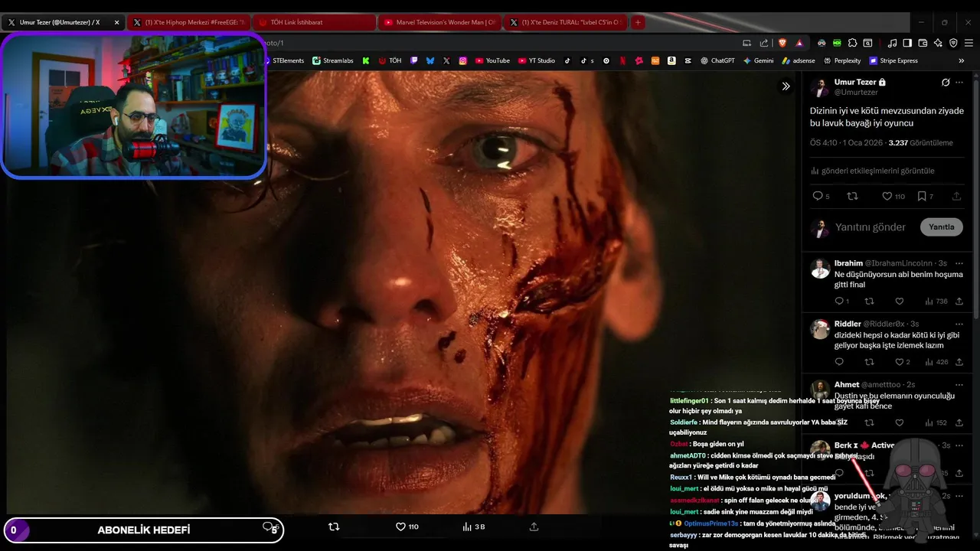Screen dimensions: 980x551
Task: Open more options on Riddler's reply
Action: coord(959,324)
